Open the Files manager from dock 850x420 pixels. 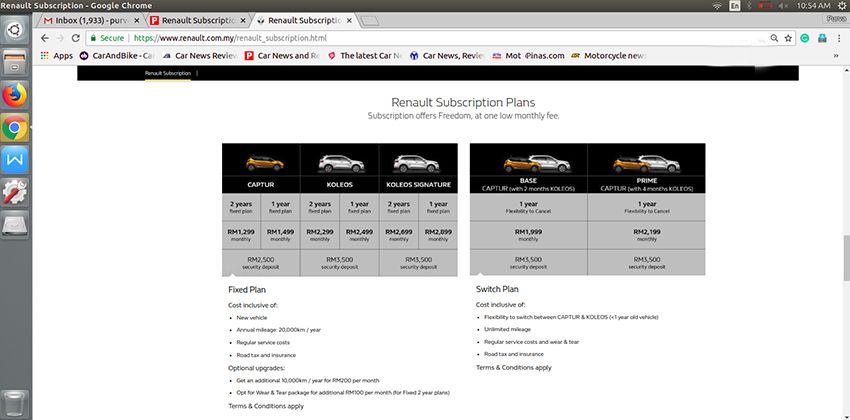point(15,61)
